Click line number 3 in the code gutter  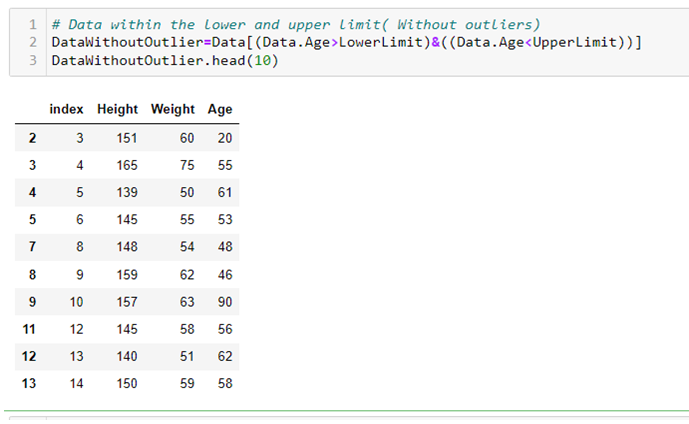pyautogui.click(x=33, y=60)
